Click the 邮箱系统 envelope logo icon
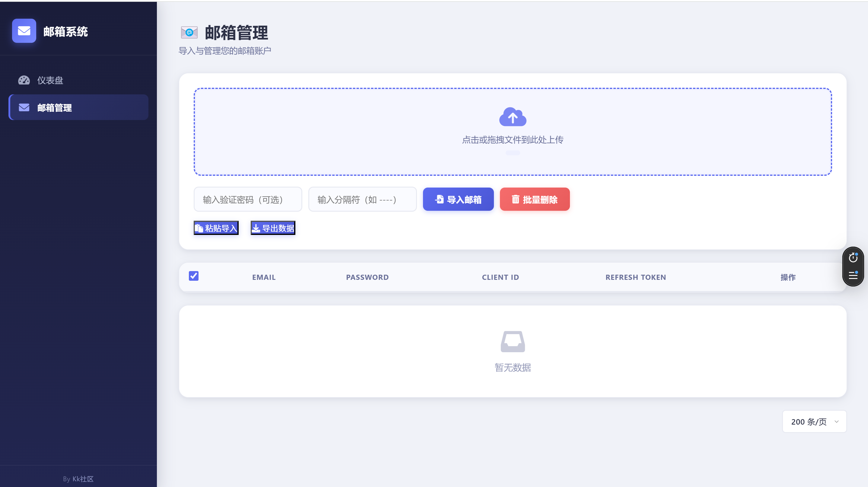Viewport: 868px width, 487px height. pyautogui.click(x=24, y=31)
